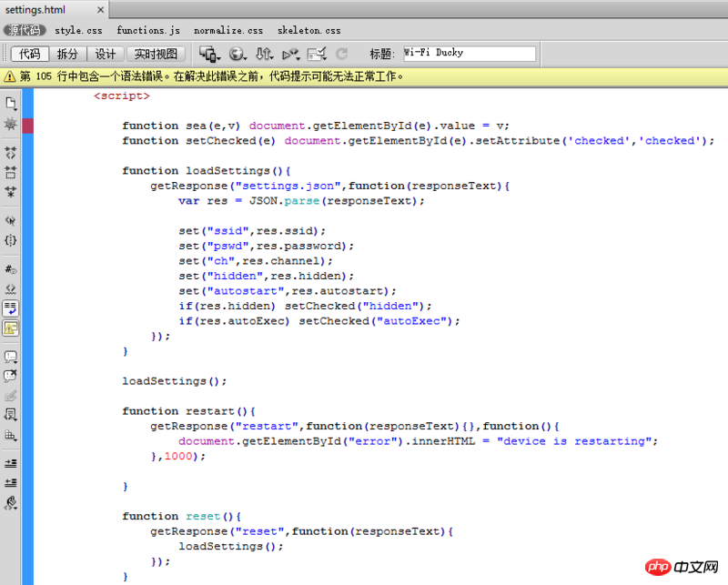This screenshot has width=728, height=585.
Task: Collapse the full tag
Action: pos(10,152)
